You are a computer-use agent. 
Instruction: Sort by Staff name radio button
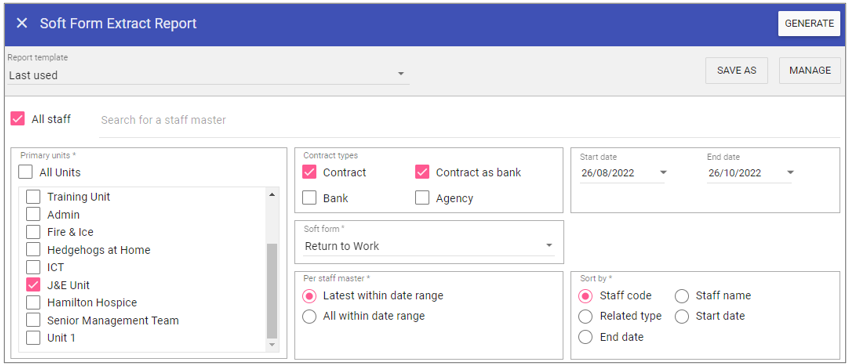[682, 296]
